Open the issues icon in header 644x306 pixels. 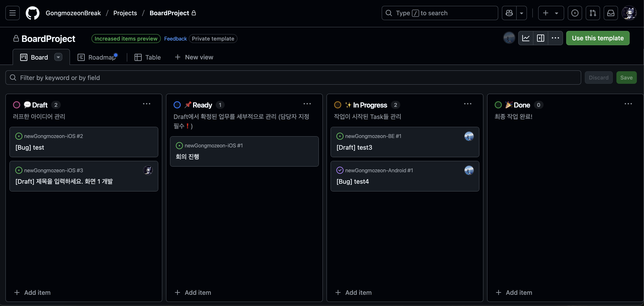coord(575,13)
